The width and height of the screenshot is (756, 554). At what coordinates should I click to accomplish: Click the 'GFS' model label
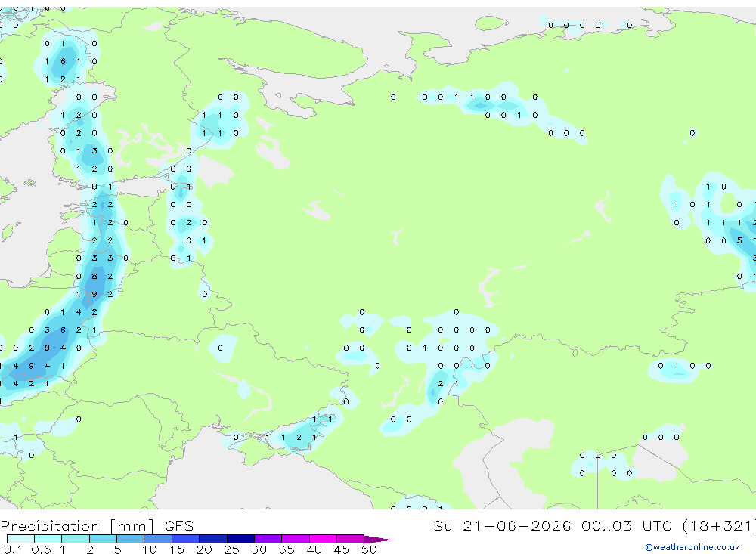[x=179, y=526]
